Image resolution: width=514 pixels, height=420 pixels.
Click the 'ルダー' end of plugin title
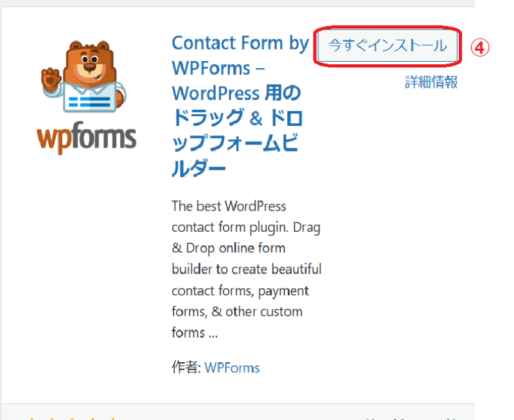pyautogui.click(x=199, y=169)
